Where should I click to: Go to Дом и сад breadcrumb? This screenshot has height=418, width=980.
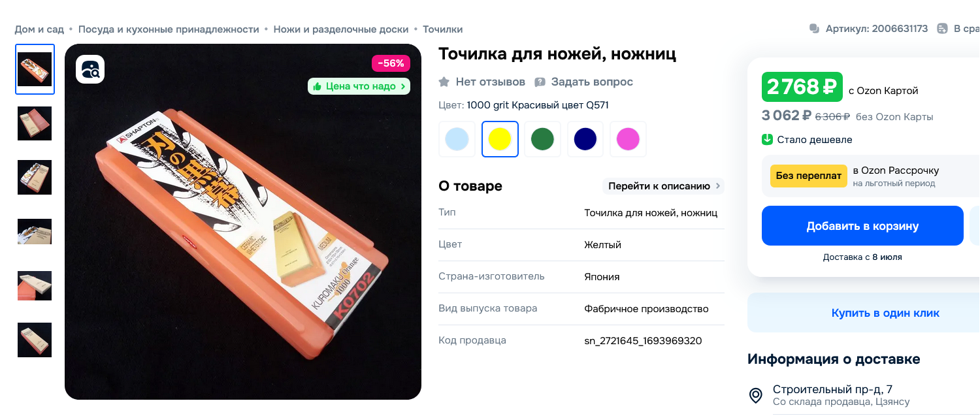(39, 29)
